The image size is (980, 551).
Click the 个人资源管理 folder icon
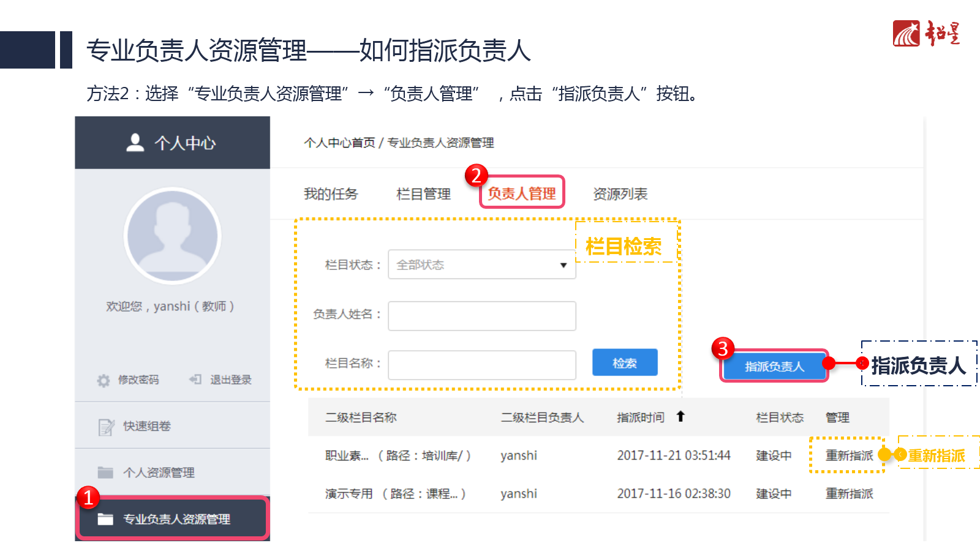[105, 473]
